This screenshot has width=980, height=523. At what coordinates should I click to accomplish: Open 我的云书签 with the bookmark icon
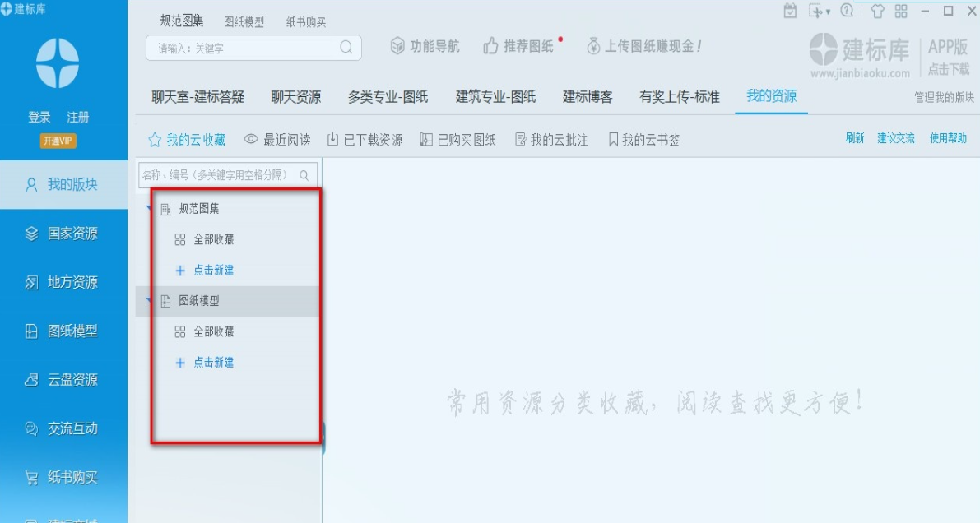pyautogui.click(x=643, y=140)
